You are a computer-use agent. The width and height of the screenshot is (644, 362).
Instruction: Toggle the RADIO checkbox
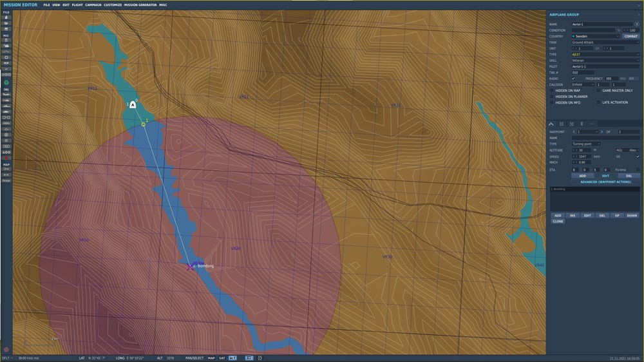click(573, 79)
